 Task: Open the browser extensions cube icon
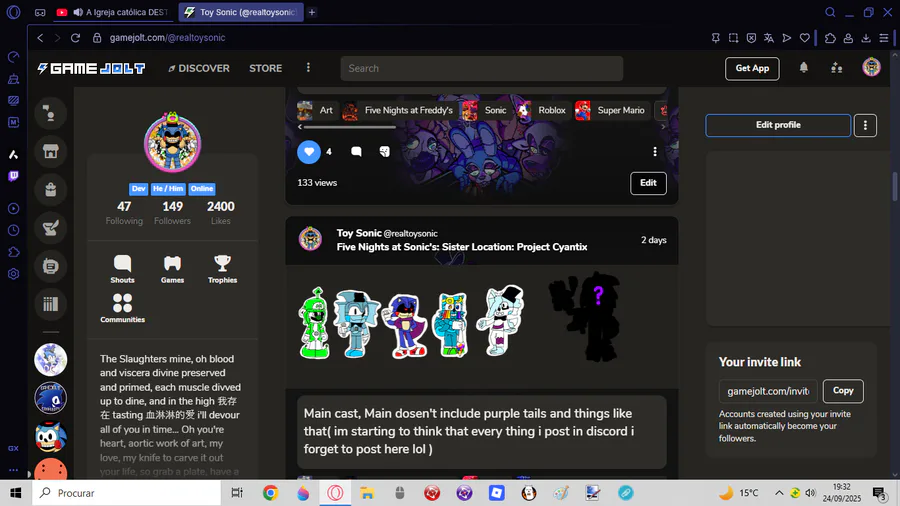[x=830, y=38]
